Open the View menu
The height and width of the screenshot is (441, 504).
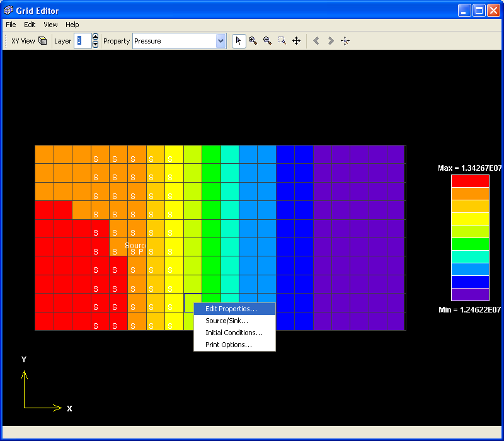50,25
